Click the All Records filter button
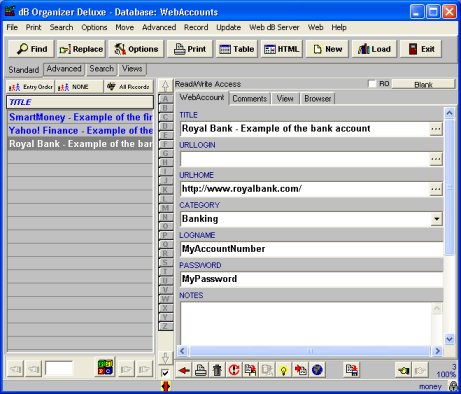Viewport: 461px width, 394px height. point(128,87)
